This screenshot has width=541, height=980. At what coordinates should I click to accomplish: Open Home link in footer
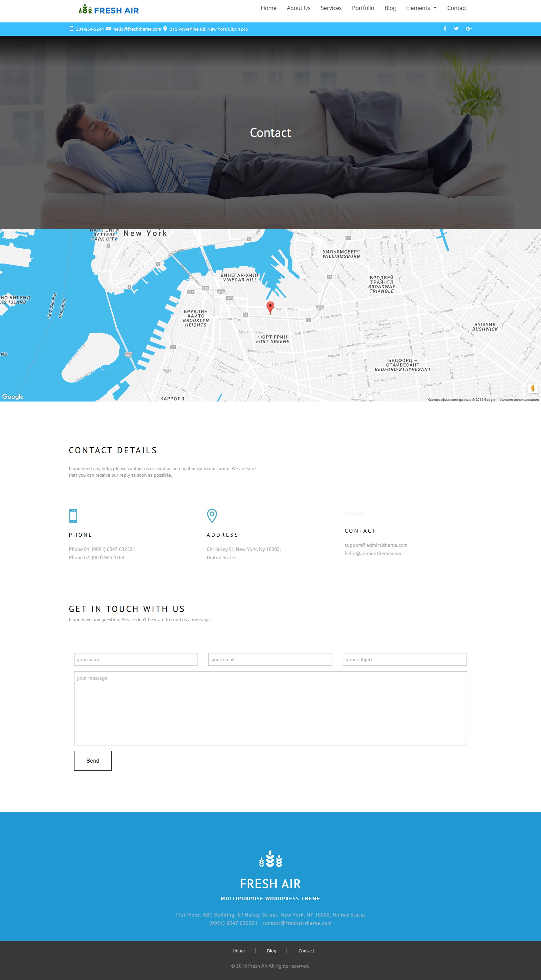click(x=239, y=951)
